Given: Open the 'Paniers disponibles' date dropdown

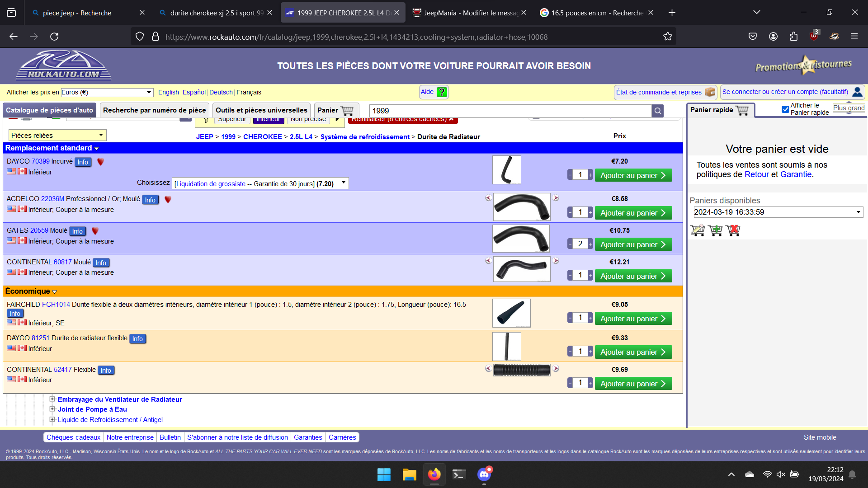Looking at the screenshot, I should click(x=778, y=212).
